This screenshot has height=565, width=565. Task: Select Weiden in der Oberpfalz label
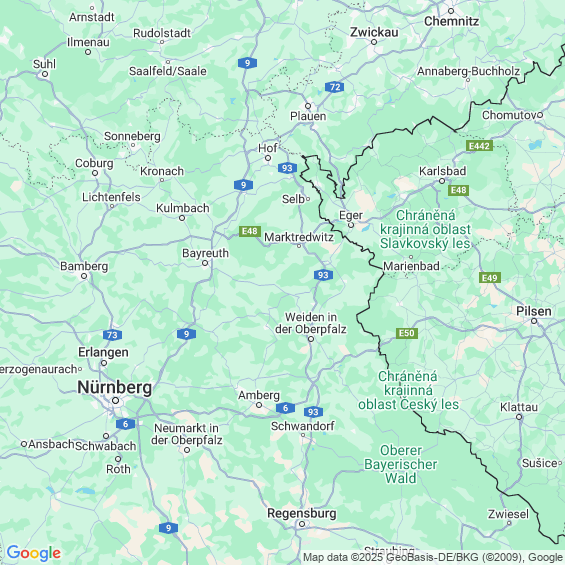[x=311, y=323]
